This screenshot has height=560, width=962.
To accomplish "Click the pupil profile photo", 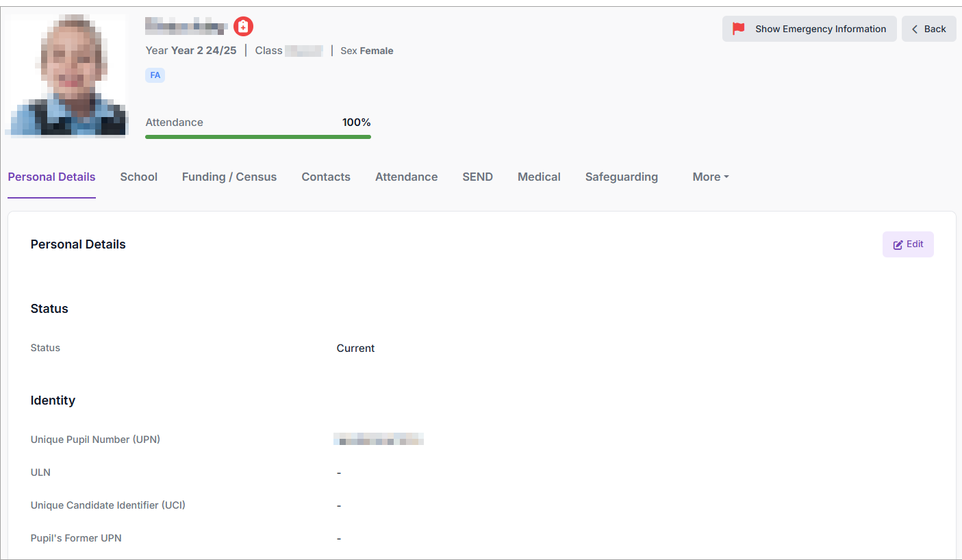I will 66,75.
